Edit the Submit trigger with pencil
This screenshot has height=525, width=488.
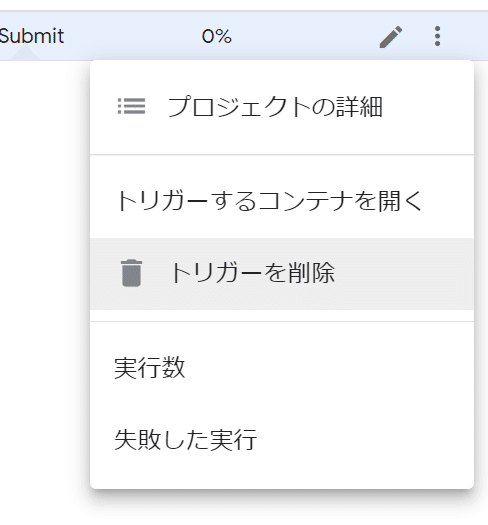coord(391,36)
